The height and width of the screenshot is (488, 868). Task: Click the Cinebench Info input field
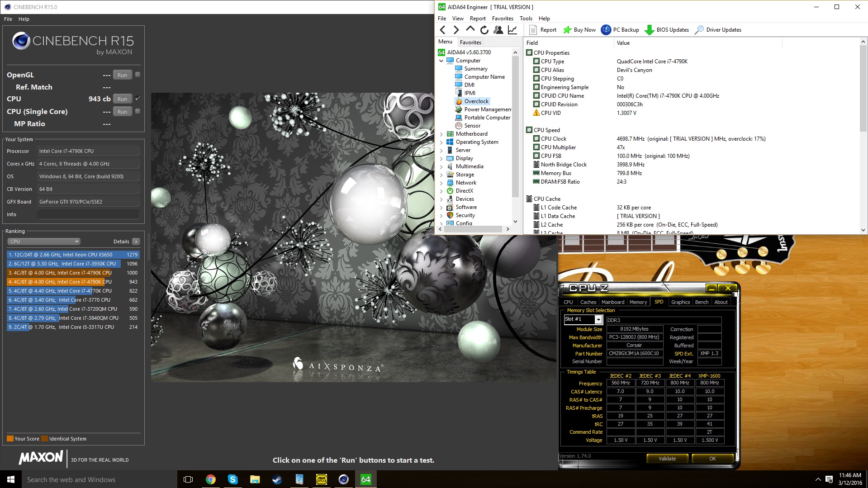point(88,214)
